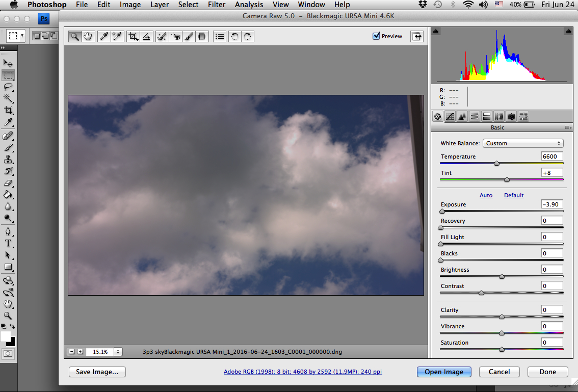Viewport: 578px width, 392px height.
Task: Click the Done button
Action: pyautogui.click(x=547, y=372)
